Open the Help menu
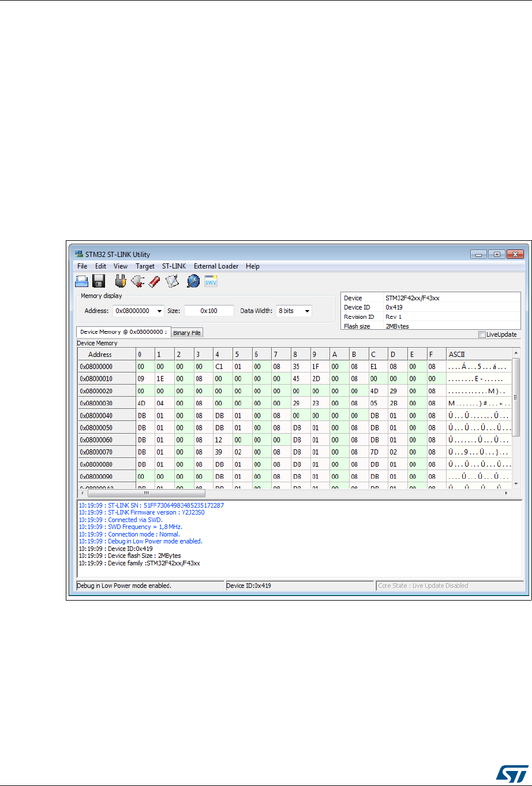Image resolution: width=532 pixels, height=786 pixels. pyautogui.click(x=252, y=266)
